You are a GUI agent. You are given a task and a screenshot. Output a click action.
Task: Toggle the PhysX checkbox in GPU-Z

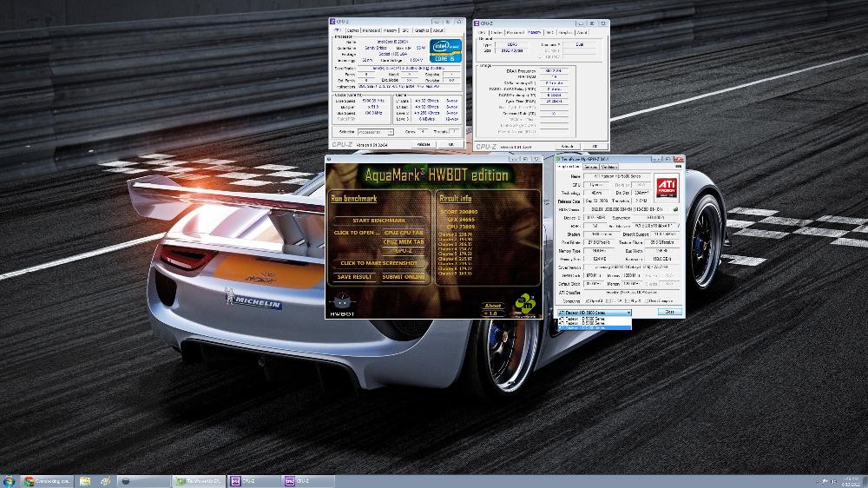[628, 300]
